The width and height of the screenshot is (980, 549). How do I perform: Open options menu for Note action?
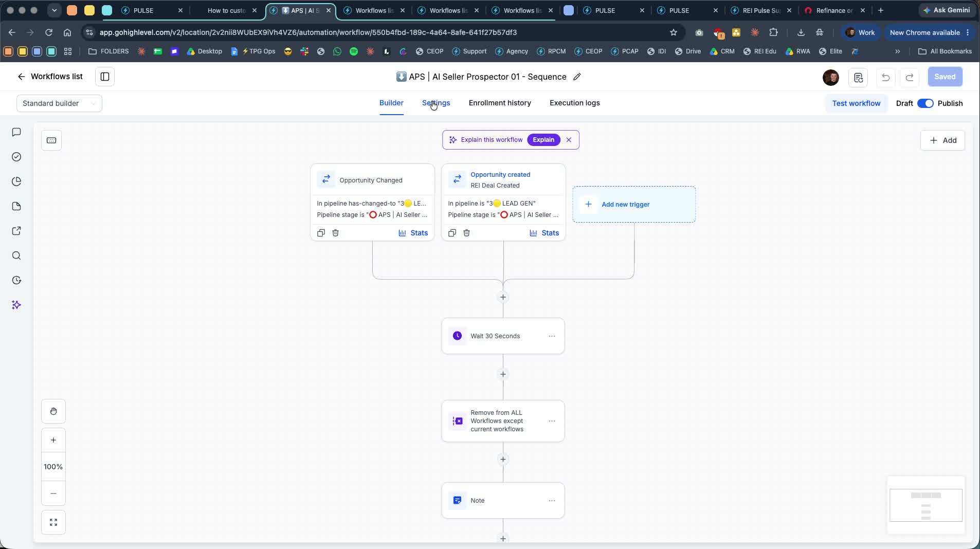tap(552, 501)
